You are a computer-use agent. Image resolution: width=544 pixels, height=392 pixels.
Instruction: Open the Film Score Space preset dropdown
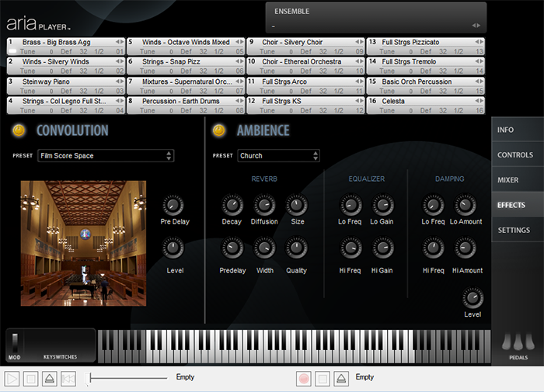coord(106,156)
